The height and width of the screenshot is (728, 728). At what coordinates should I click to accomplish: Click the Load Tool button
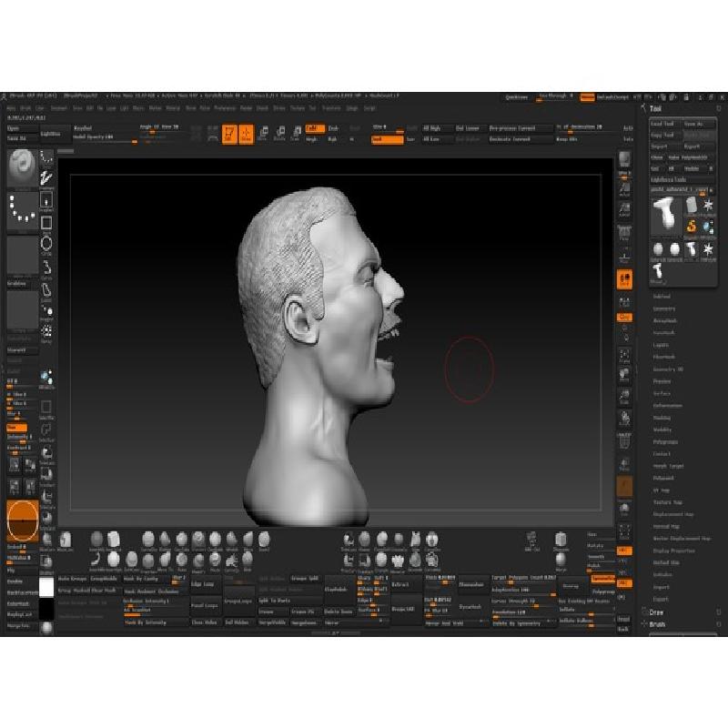pos(665,124)
